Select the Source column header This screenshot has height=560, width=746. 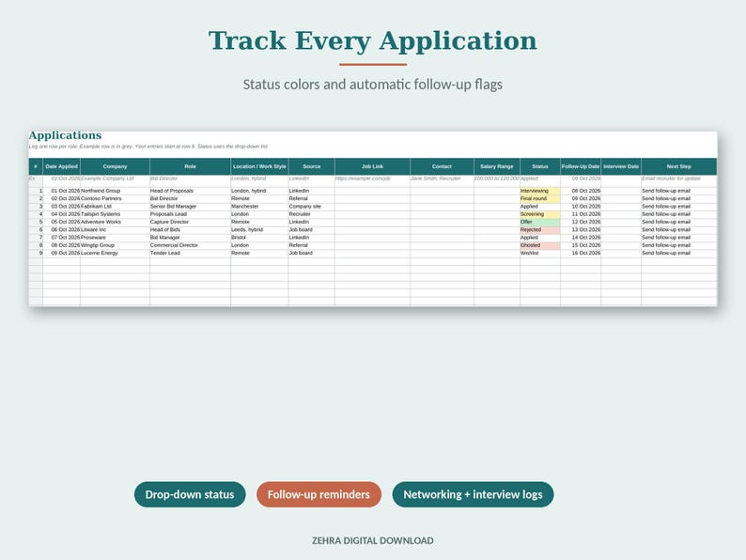pyautogui.click(x=312, y=166)
